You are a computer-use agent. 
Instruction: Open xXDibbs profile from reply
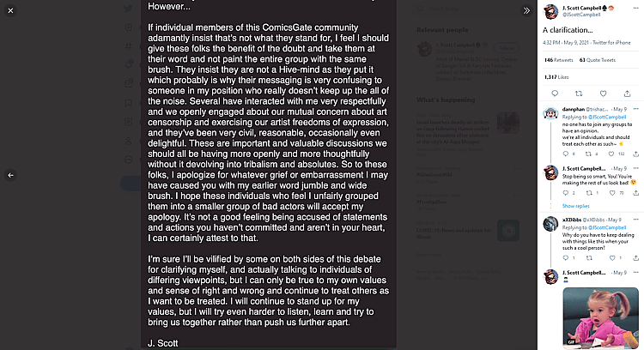click(551, 224)
